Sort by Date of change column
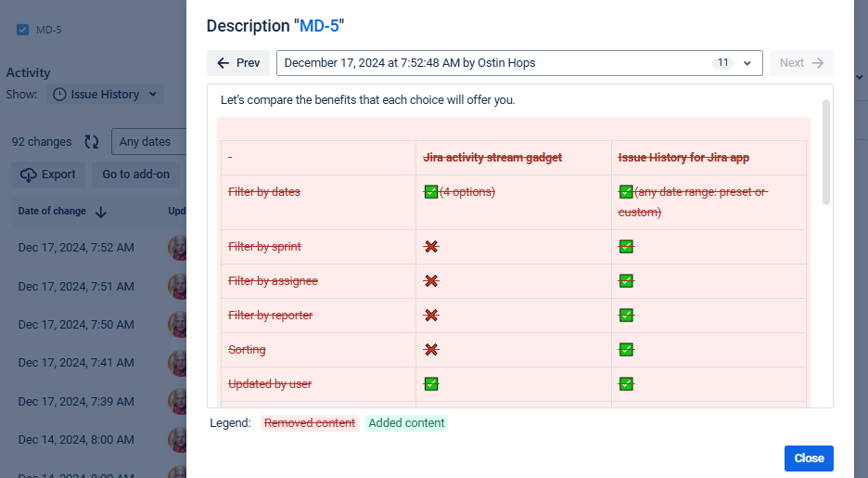 coord(62,211)
